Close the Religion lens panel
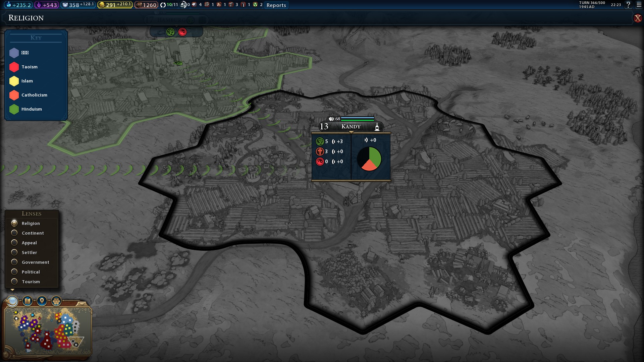The height and width of the screenshot is (362, 644). pos(638,18)
